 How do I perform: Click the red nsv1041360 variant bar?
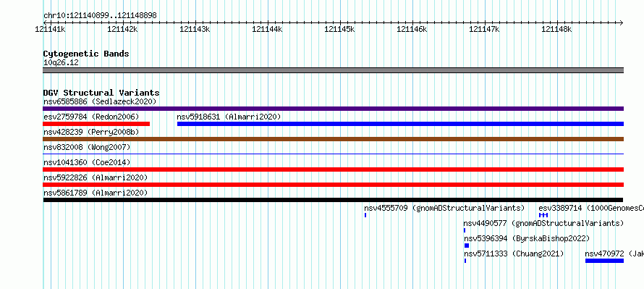(x=333, y=169)
